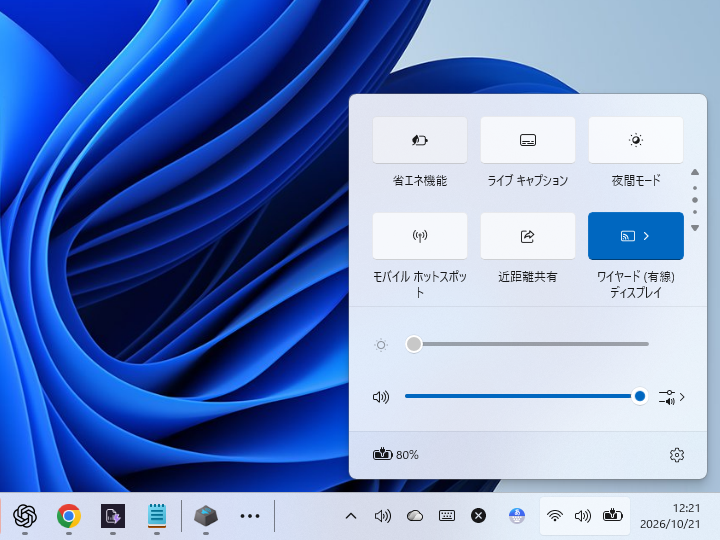The width and height of the screenshot is (720, 540).
Task: Expand cast options via chevron on blue tile
Action: click(647, 236)
